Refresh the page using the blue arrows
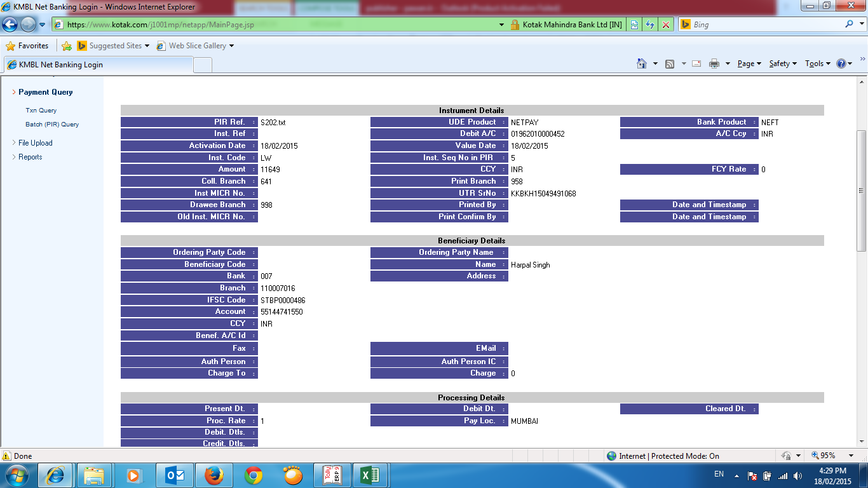This screenshot has width=868, height=488. coord(650,25)
